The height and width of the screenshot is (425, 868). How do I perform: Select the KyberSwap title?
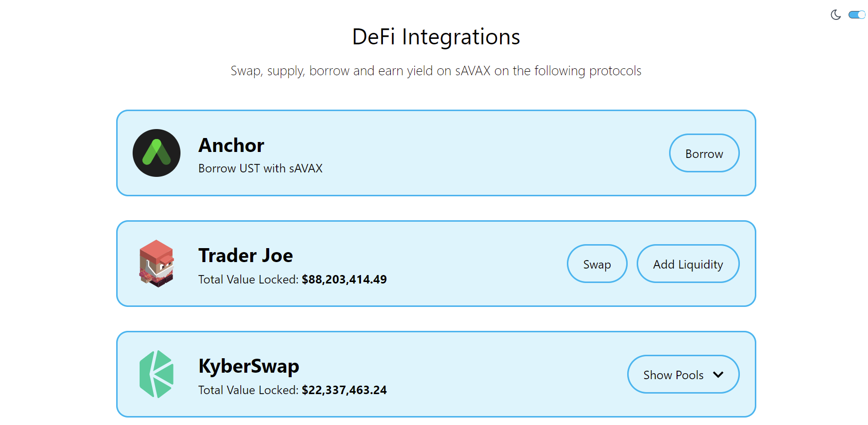tap(248, 366)
